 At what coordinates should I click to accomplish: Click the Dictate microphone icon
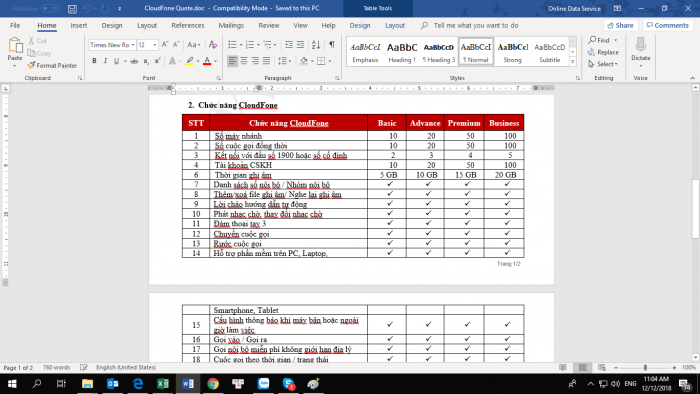click(641, 49)
